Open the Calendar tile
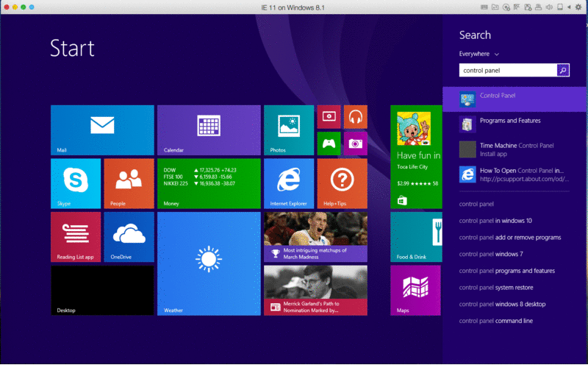 pos(209,130)
